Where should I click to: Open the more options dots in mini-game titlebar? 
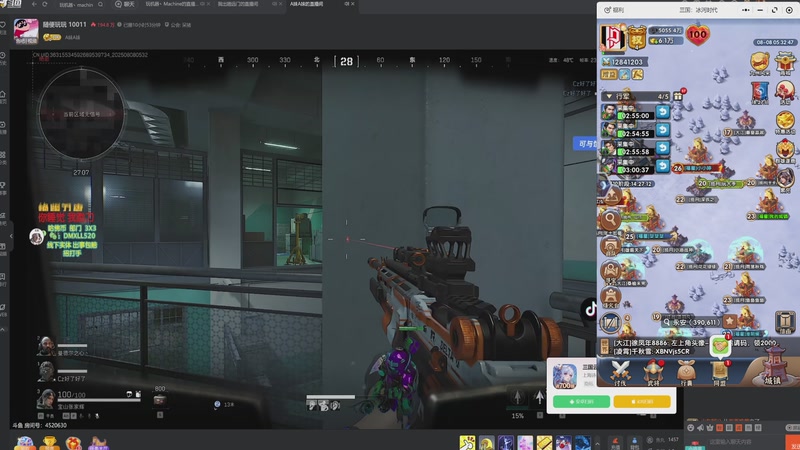coord(745,10)
